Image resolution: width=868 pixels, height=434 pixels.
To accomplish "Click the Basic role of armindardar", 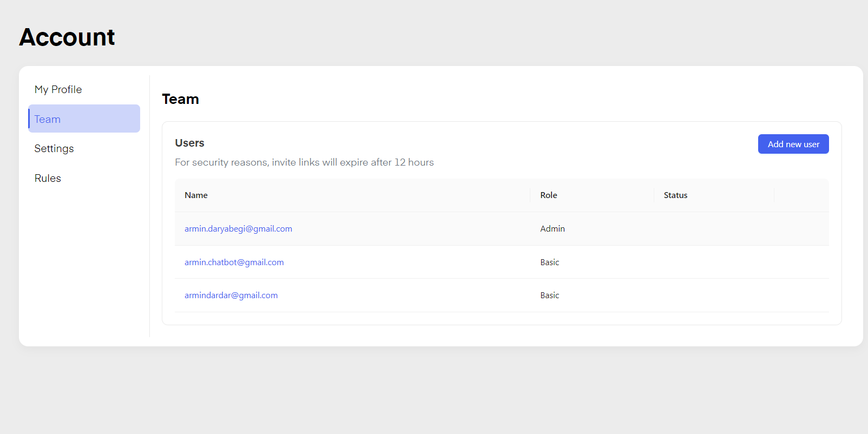I will [549, 295].
